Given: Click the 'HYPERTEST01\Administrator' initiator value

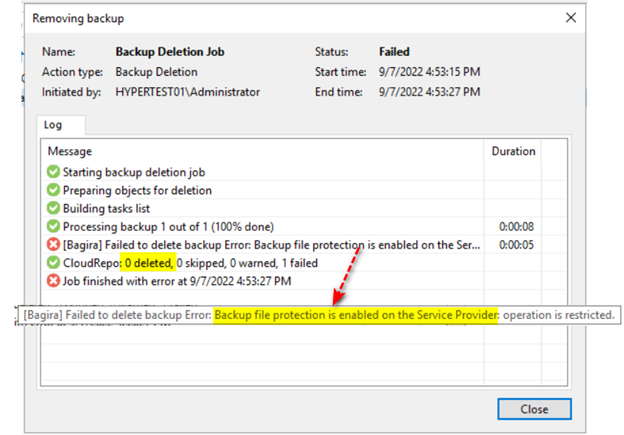Looking at the screenshot, I should click(x=187, y=92).
